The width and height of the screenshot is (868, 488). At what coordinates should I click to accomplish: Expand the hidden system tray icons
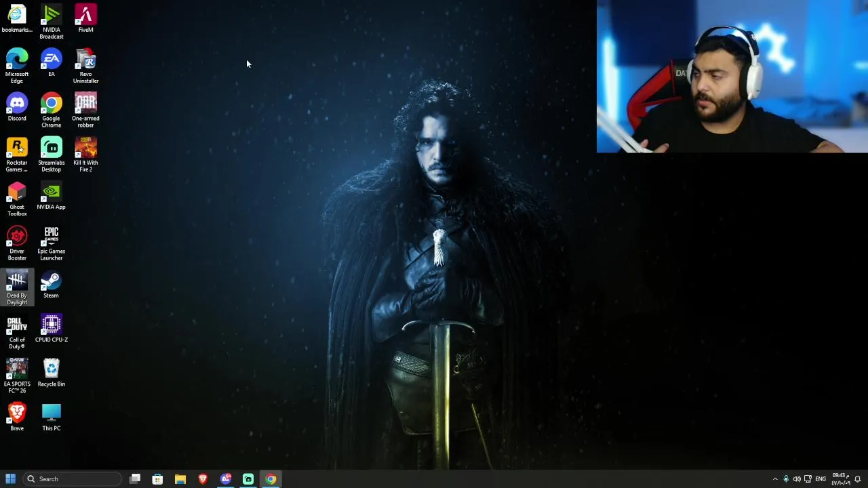click(775, 479)
